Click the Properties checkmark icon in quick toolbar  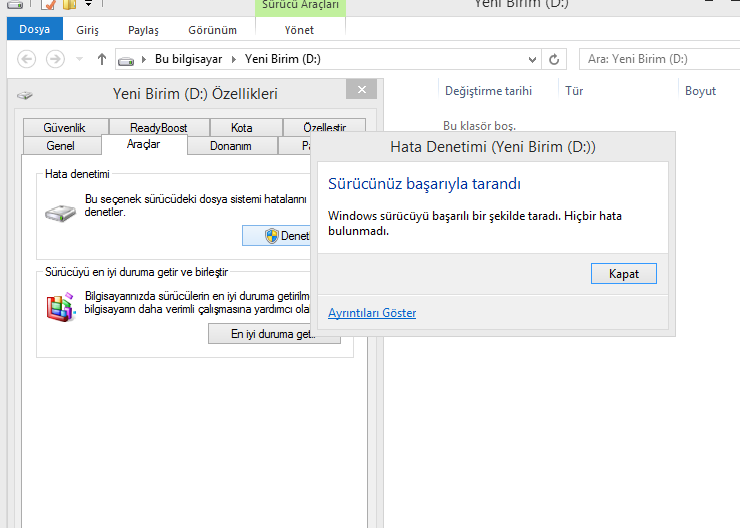tap(48, 4)
